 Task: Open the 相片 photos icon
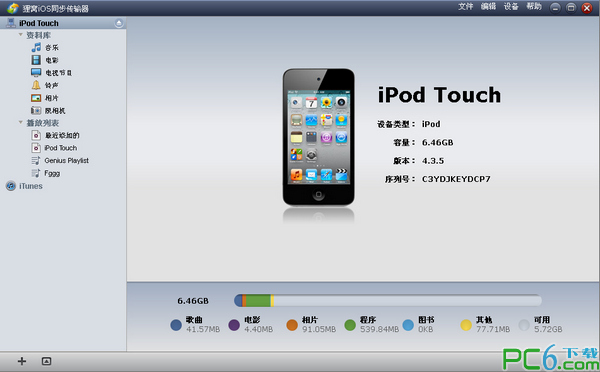tap(36, 98)
